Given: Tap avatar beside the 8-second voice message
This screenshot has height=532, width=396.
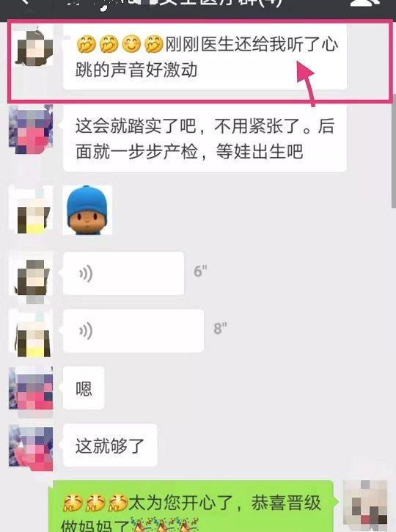Looking at the screenshot, I should (x=32, y=334).
